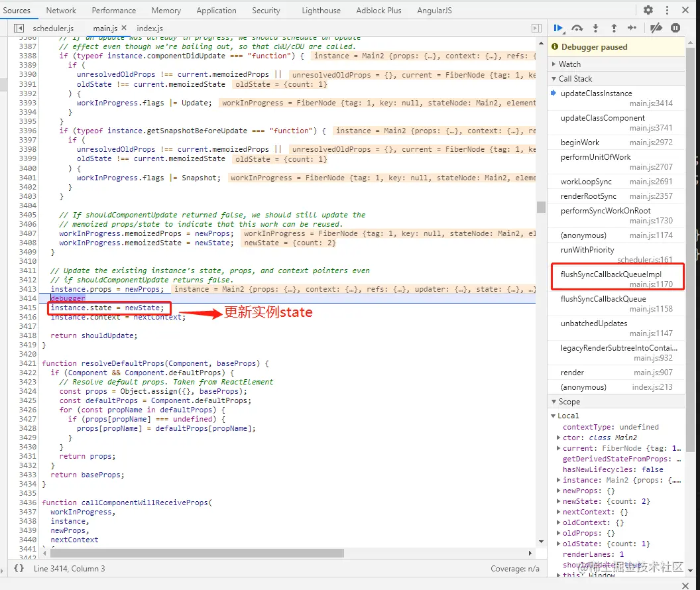Open DevTools settings gear
Screen dimensions: 700x590
click(x=648, y=10)
